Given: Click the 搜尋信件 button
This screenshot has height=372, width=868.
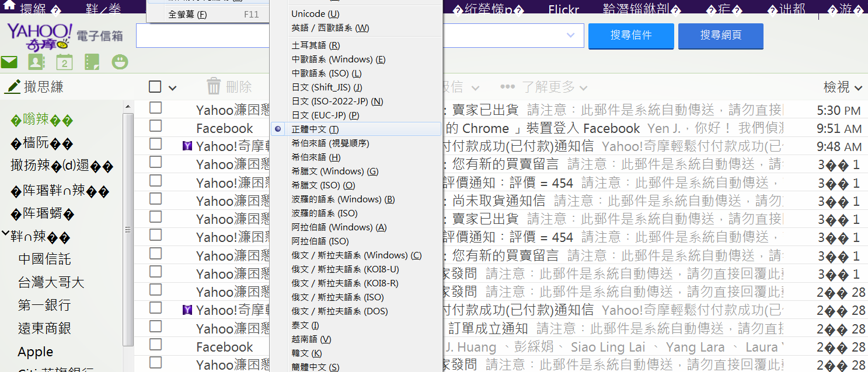Looking at the screenshot, I should point(631,36).
